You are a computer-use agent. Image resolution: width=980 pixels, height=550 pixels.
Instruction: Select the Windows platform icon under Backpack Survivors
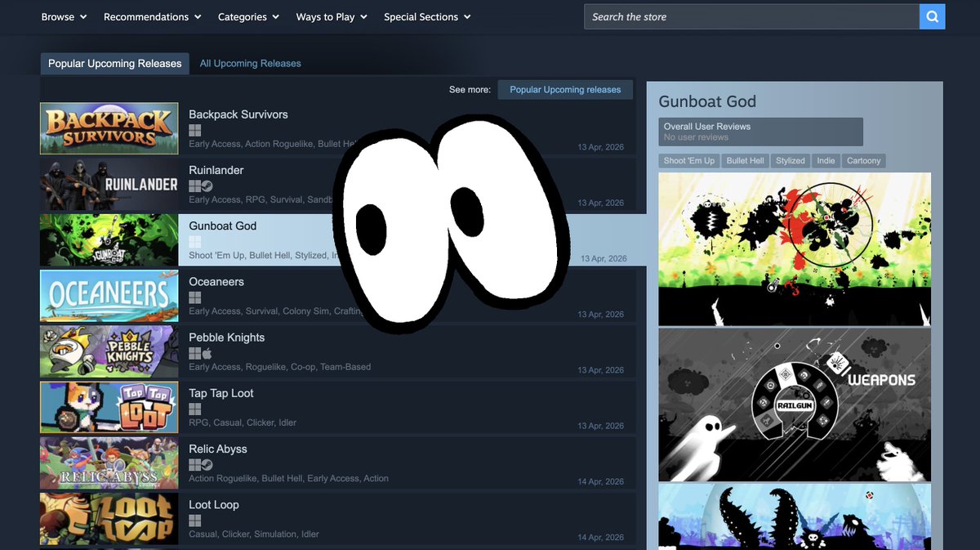tap(194, 130)
